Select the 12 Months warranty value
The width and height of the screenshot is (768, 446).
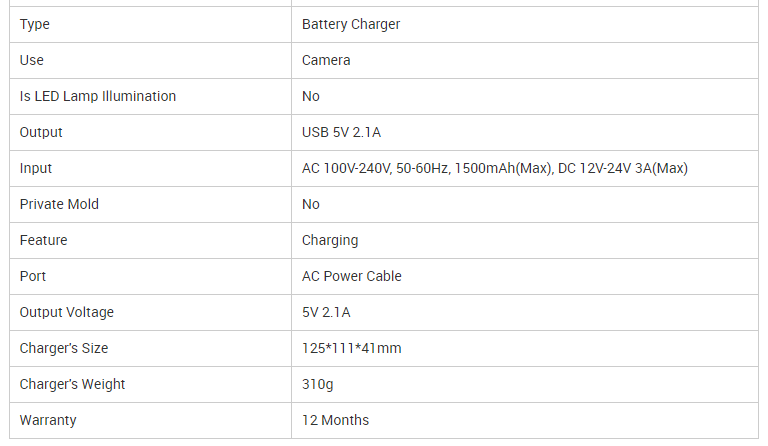pyautogui.click(x=335, y=420)
